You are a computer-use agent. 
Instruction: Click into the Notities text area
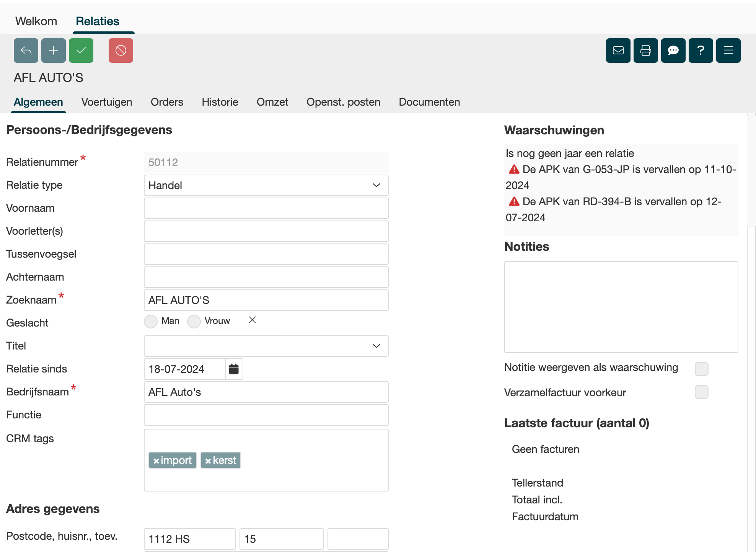pyautogui.click(x=621, y=307)
